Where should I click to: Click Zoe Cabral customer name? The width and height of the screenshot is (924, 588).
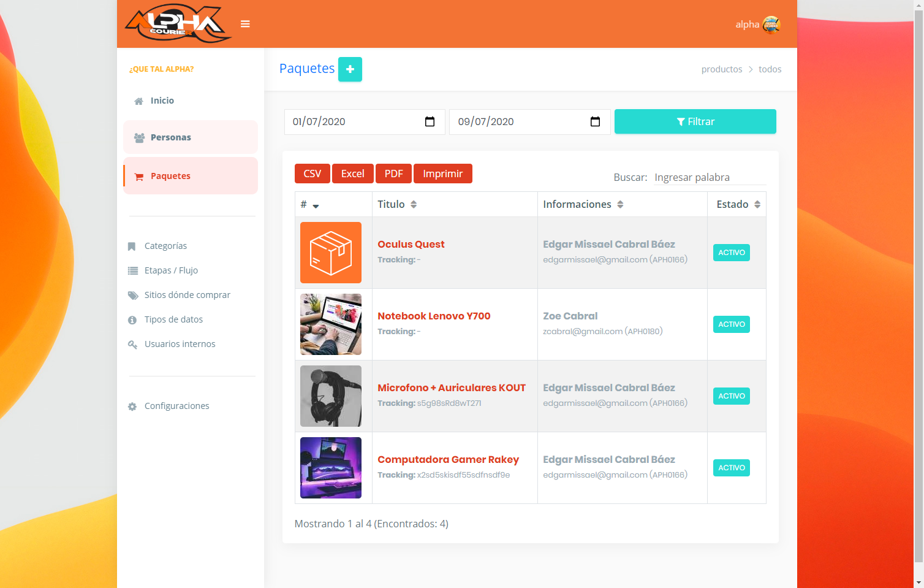point(570,316)
